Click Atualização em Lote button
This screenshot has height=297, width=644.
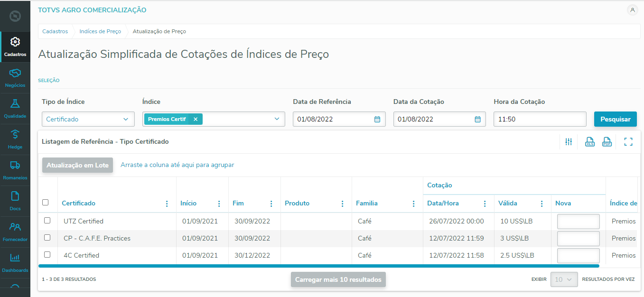coord(77,165)
